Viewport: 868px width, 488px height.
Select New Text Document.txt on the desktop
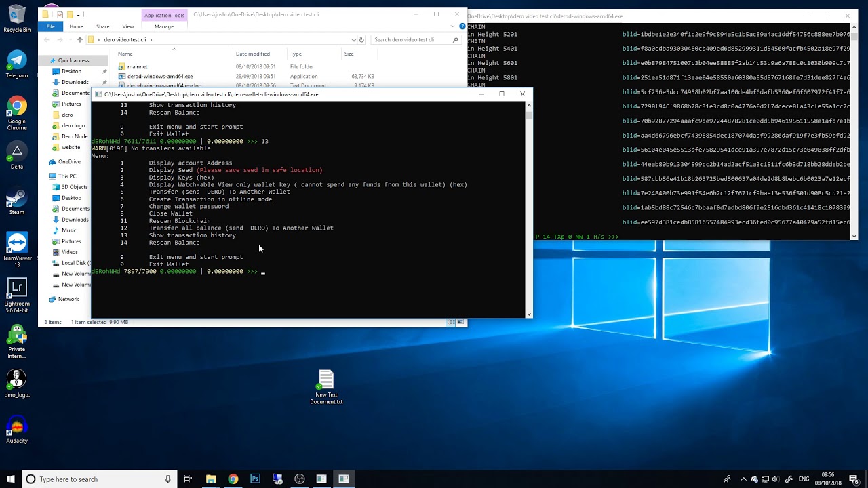tap(326, 388)
